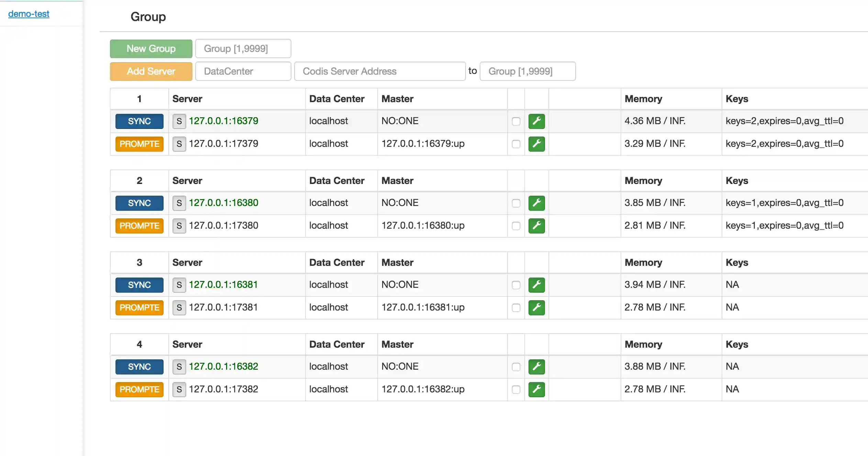Click the S badge beside 127.0.0.1:16382
The height and width of the screenshot is (456, 868).
[x=179, y=367]
